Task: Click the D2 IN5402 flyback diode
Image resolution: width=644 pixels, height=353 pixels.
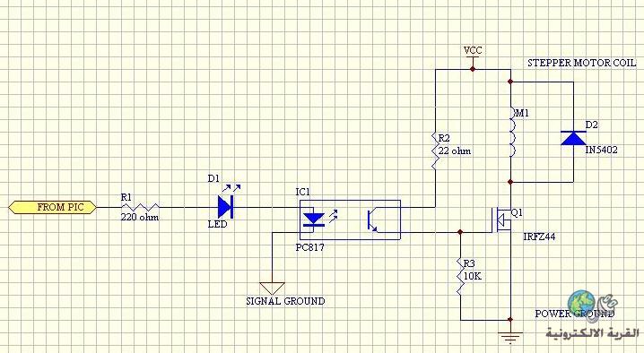Action: click(573, 138)
